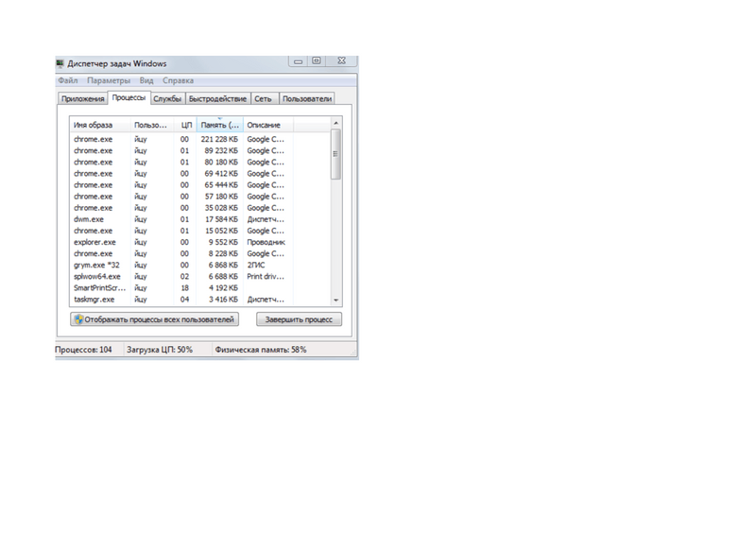Viewport: 756px width, 534px height.
Task: Sort by the Память column header
Action: (x=220, y=125)
